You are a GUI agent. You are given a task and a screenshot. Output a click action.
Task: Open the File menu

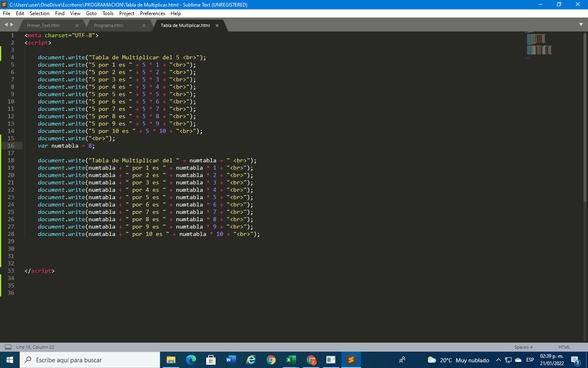7,13
